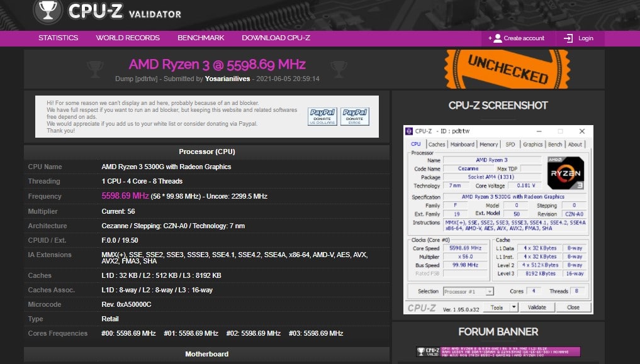The width and height of the screenshot is (640, 364).
Task: Select the About tab in CPU-Z screenshot
Action: click(x=575, y=145)
